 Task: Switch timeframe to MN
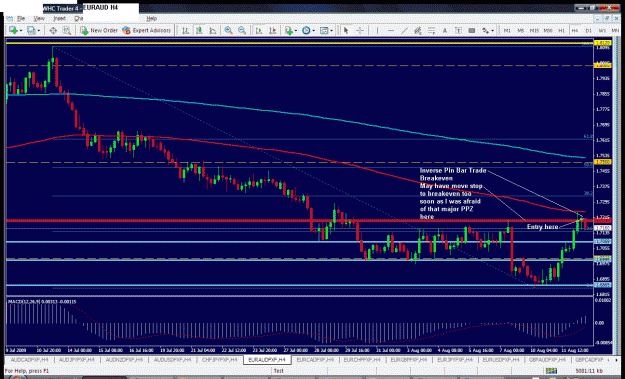(614, 30)
